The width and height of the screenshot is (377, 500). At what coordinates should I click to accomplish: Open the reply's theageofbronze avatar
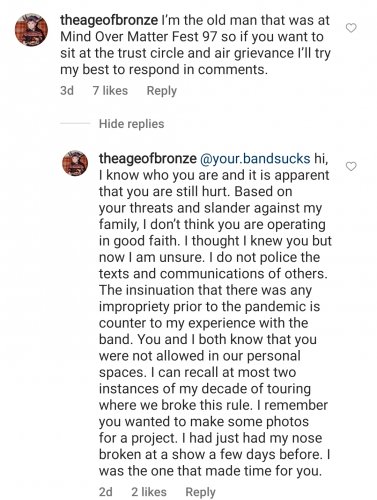click(x=75, y=163)
